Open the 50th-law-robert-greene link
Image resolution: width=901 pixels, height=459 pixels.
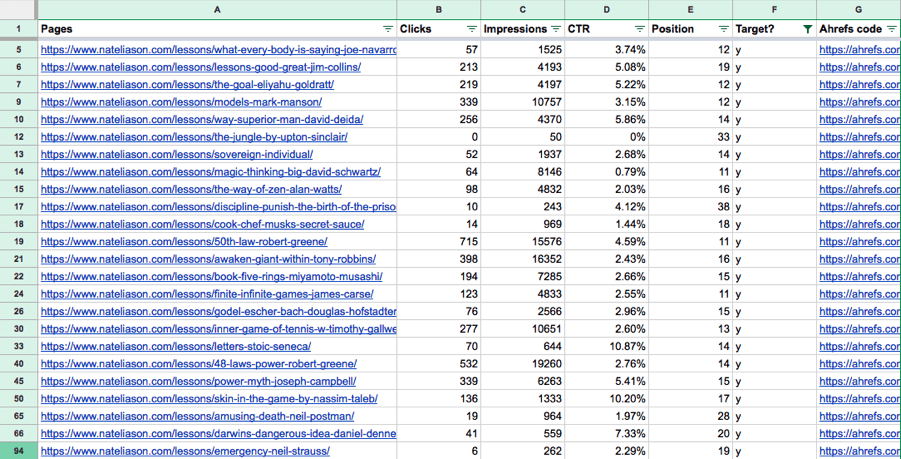[184, 241]
